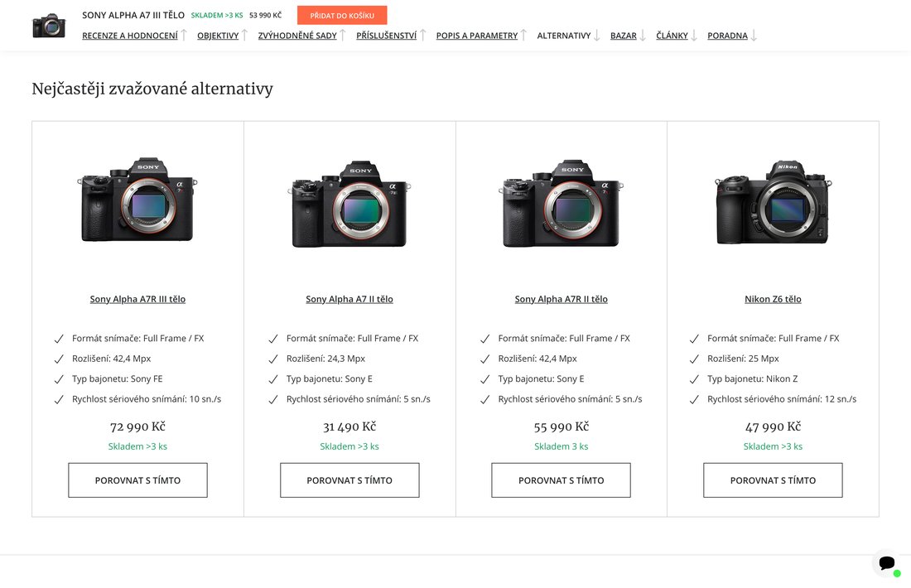The image size is (911, 588).
Task: Open Sony Alpha A7 II tělo link
Action: [x=349, y=299]
